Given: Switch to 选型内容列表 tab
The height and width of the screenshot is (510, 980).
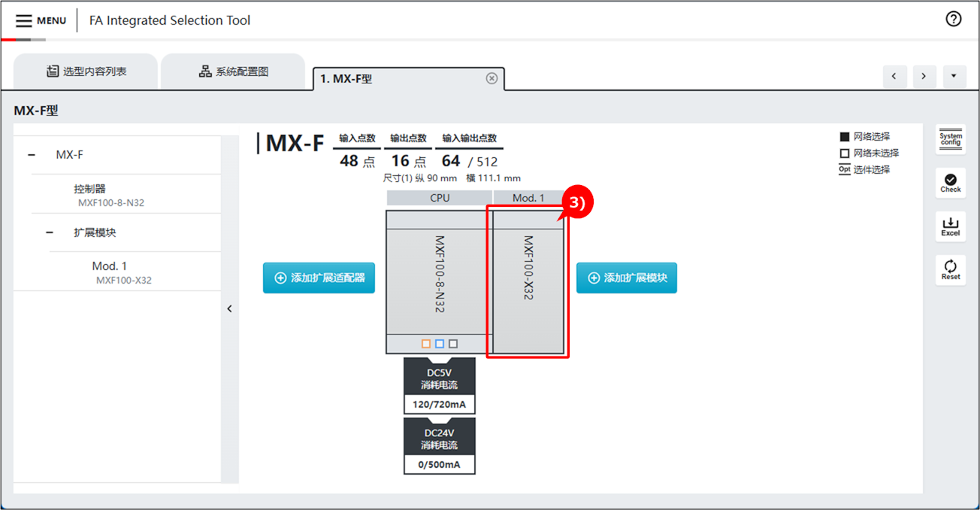Looking at the screenshot, I should tap(86, 71).
